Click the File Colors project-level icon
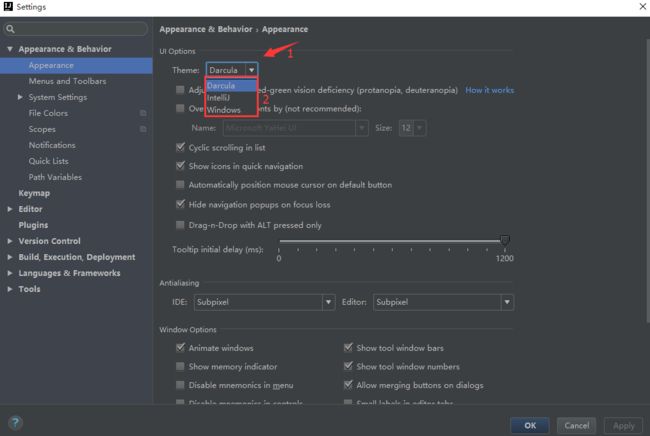 [143, 113]
